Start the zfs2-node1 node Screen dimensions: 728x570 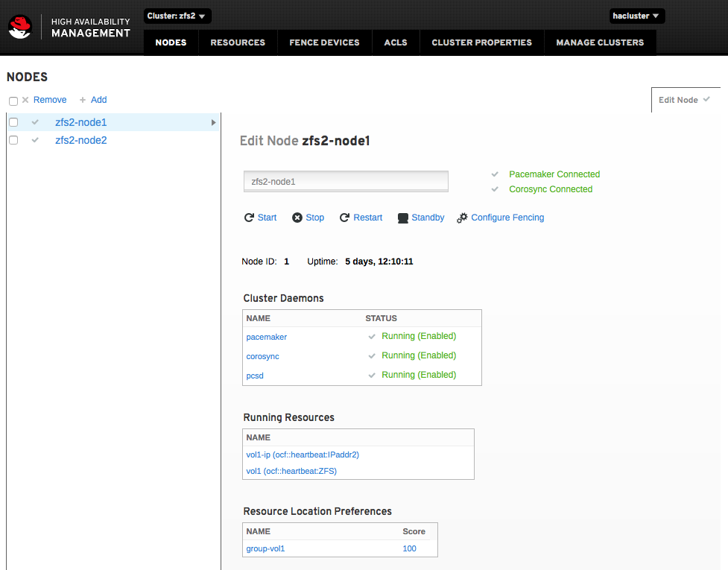point(260,217)
